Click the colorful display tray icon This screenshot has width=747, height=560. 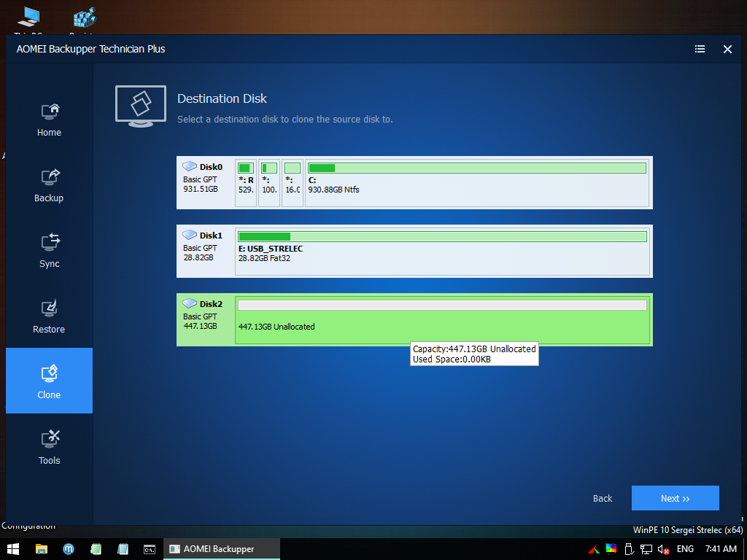(611, 549)
